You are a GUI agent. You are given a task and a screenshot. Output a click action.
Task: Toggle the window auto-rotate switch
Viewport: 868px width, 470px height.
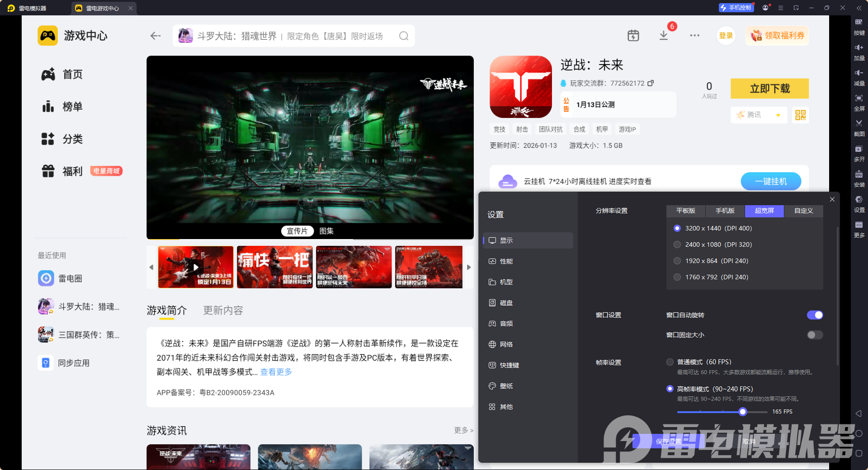click(x=815, y=315)
